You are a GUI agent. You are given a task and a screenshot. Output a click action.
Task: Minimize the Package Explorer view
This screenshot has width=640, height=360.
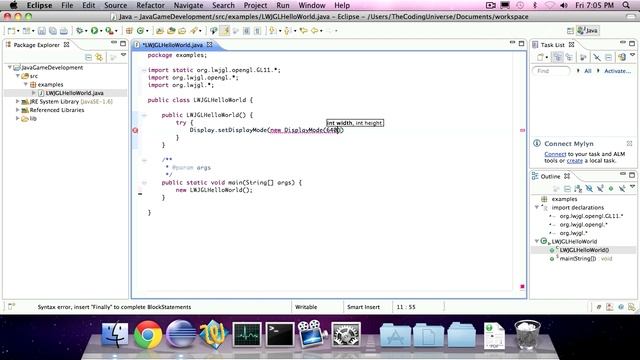(x=113, y=42)
